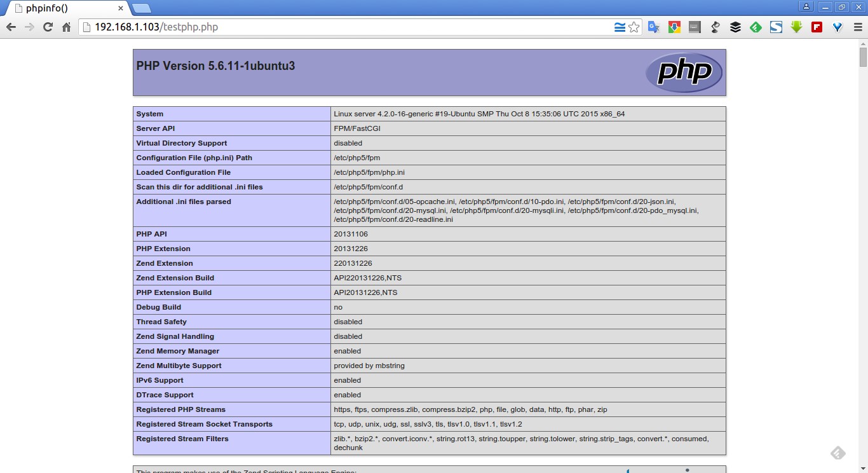Click the desk lamp extension icon
This screenshot has width=868, height=473.
(x=715, y=27)
